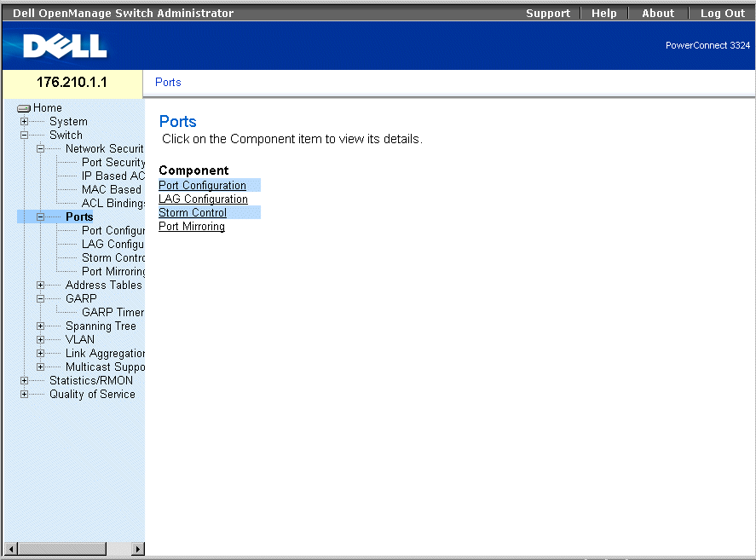Collapse the GARP tree node
This screenshot has width=756, height=560.
click(41, 298)
